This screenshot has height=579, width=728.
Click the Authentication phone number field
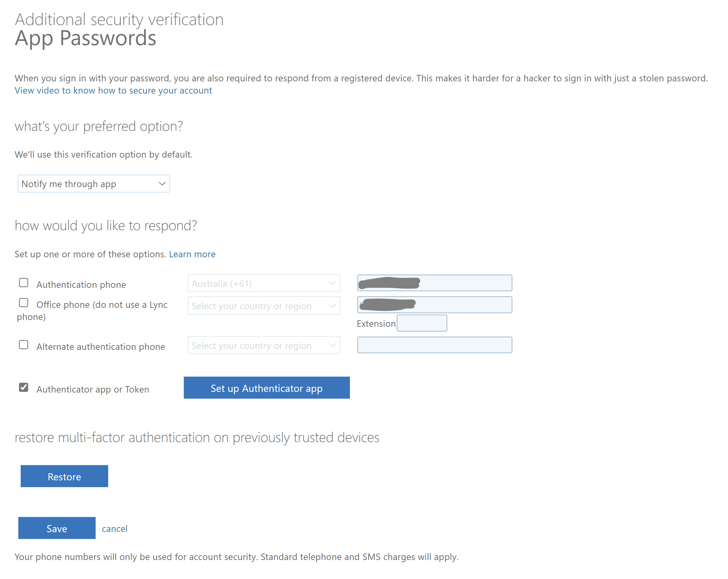pos(465,283)
